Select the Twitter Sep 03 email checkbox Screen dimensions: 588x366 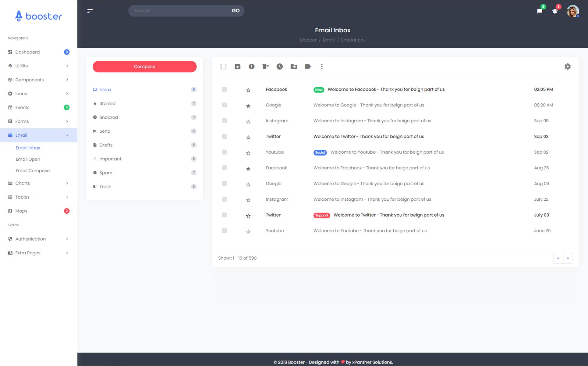click(224, 136)
